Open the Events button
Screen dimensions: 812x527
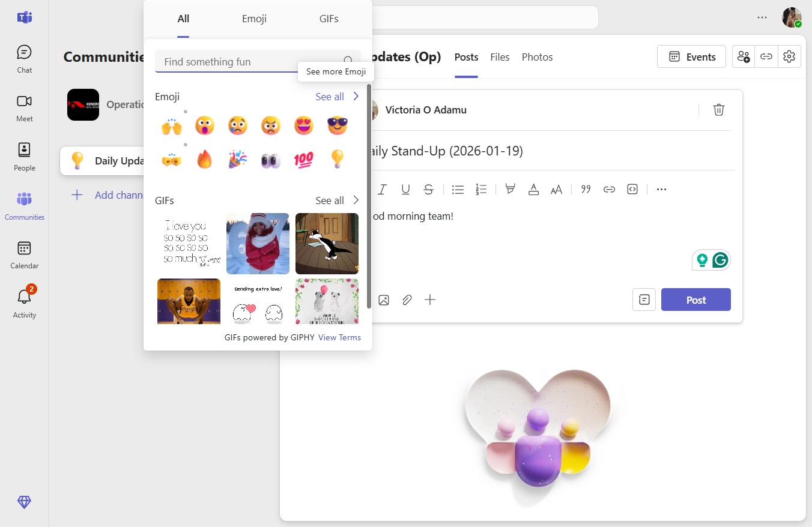pos(691,57)
